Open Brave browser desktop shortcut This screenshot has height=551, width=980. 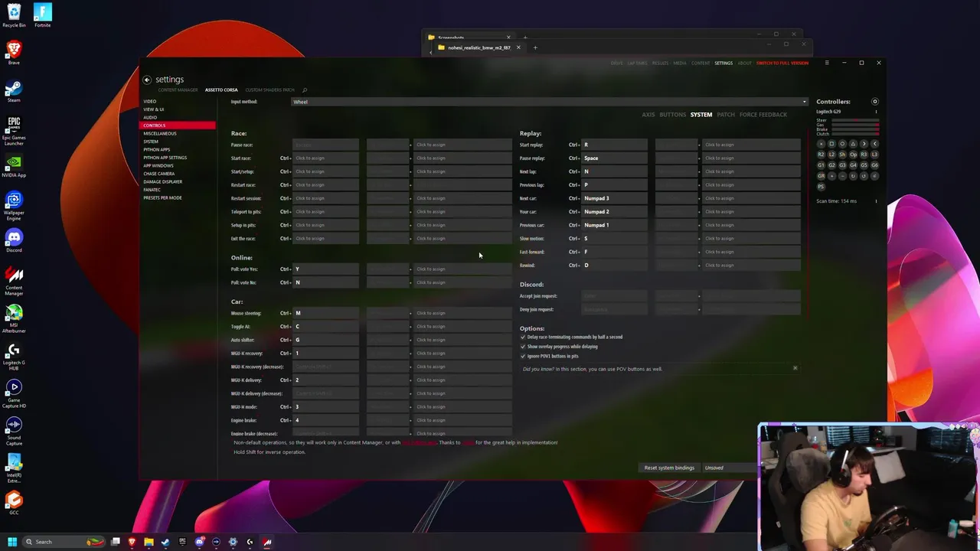click(14, 54)
